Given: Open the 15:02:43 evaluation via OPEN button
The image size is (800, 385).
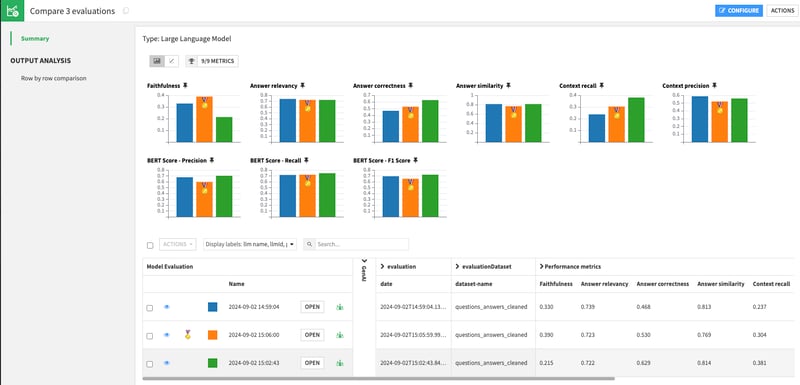Looking at the screenshot, I should pos(312,363).
